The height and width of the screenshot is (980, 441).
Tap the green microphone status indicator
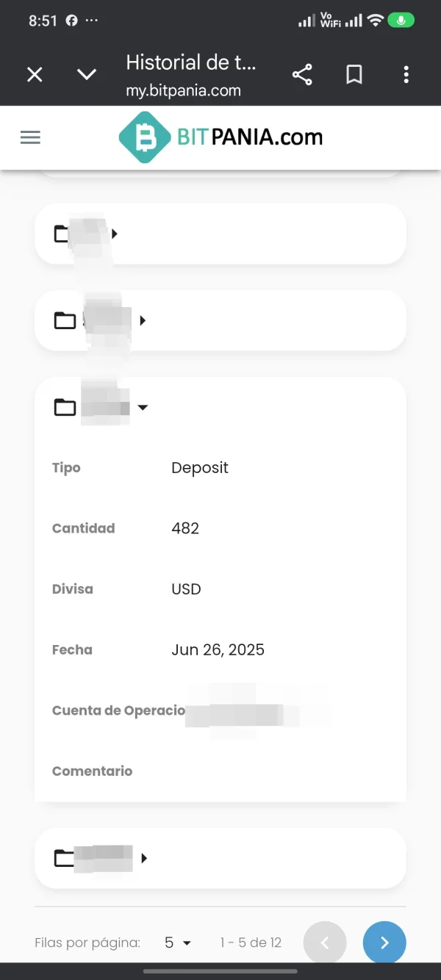tap(401, 21)
